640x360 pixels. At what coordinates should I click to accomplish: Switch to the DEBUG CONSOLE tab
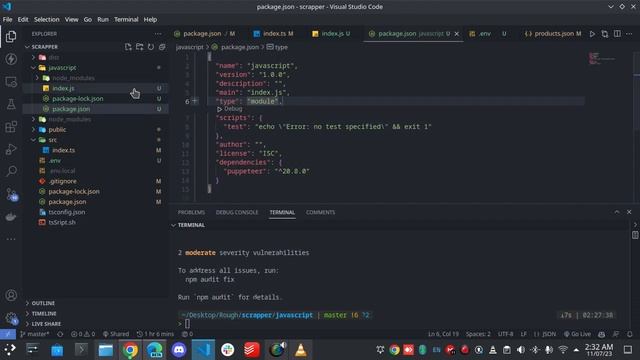coord(237,212)
